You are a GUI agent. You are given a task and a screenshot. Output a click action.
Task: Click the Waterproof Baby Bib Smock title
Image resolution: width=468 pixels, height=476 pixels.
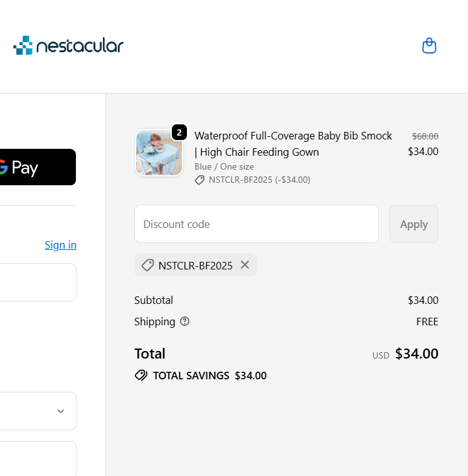coord(293,144)
